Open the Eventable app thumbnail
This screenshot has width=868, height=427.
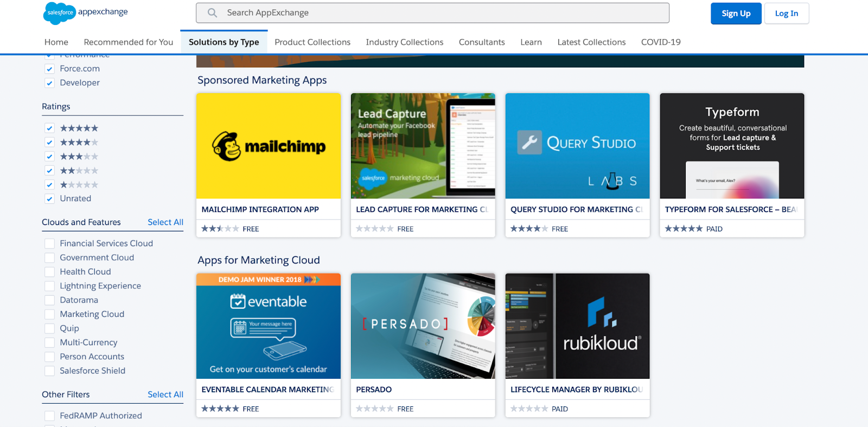click(269, 326)
